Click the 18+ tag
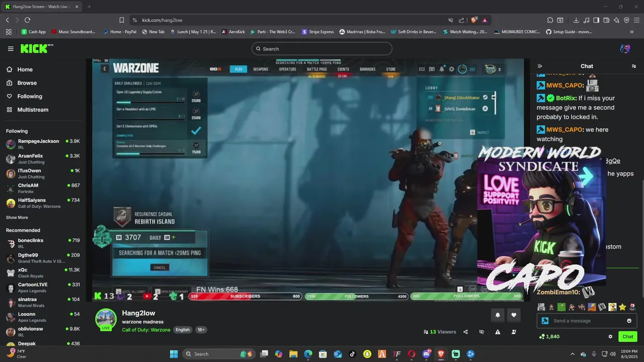 [x=201, y=330]
